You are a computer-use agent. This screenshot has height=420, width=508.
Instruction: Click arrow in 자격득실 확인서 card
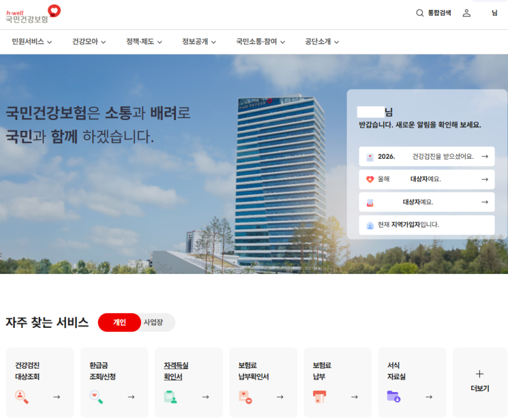tap(206, 397)
